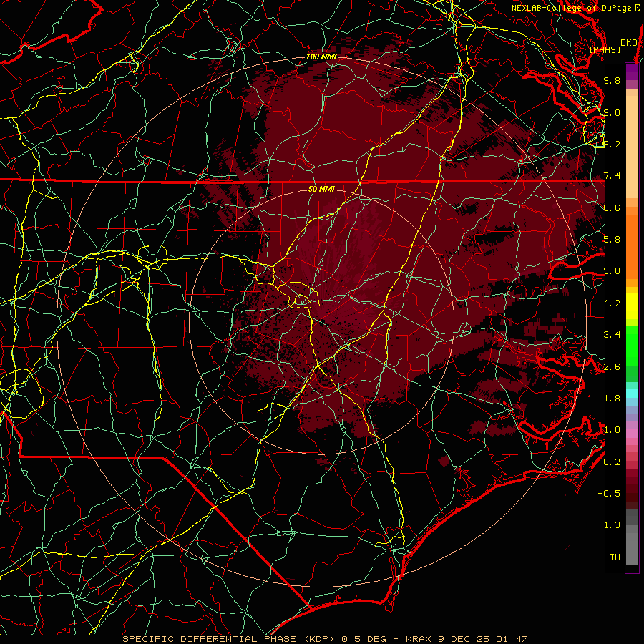Image resolution: width=644 pixels, height=644 pixels.
Task: Click the "[PHAS]" label above the color bar
Action: pos(605,49)
